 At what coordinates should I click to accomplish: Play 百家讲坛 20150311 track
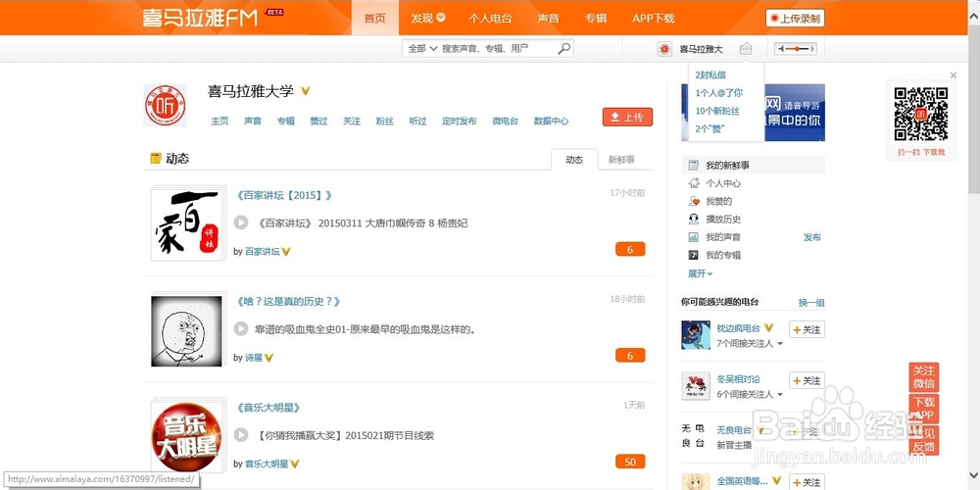241,222
